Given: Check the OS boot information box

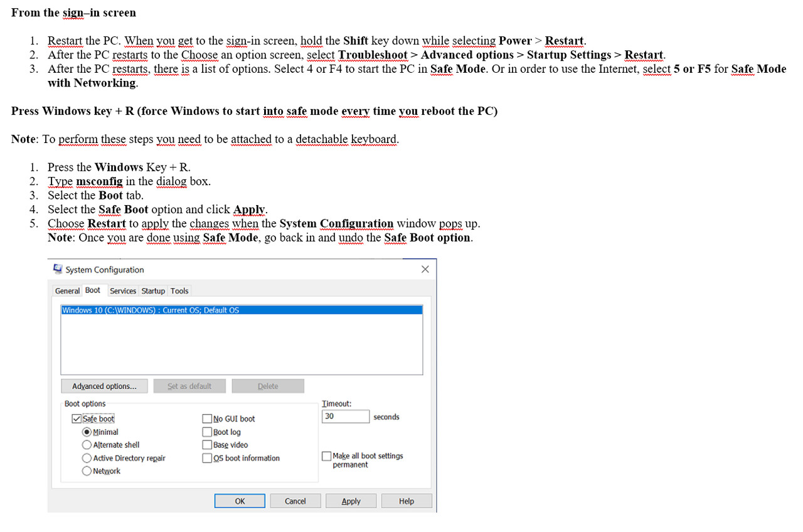Looking at the screenshot, I should point(207,458).
